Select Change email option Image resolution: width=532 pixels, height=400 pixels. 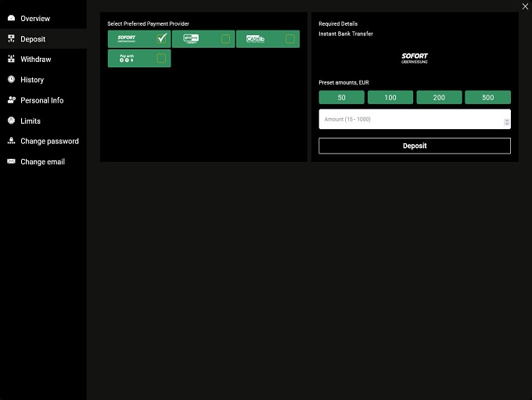(x=43, y=161)
